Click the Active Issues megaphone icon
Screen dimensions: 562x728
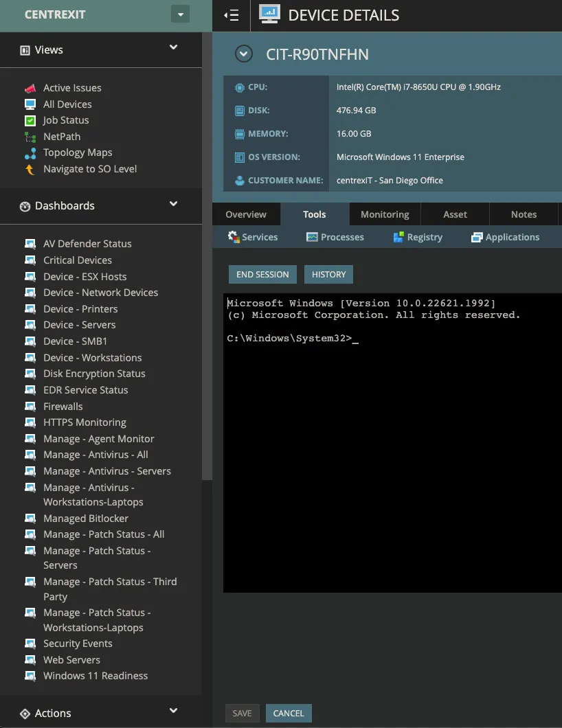(30, 88)
